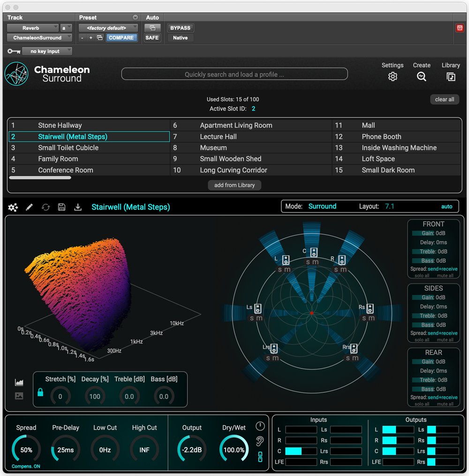Change Mode from Surround

pyautogui.click(x=322, y=207)
